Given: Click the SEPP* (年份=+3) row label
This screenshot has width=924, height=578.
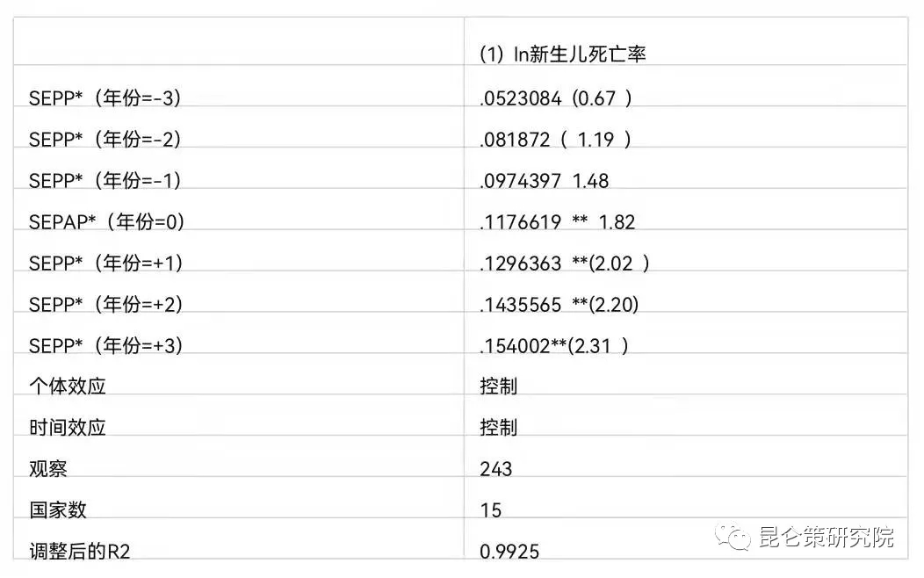Looking at the screenshot, I should click(105, 345).
